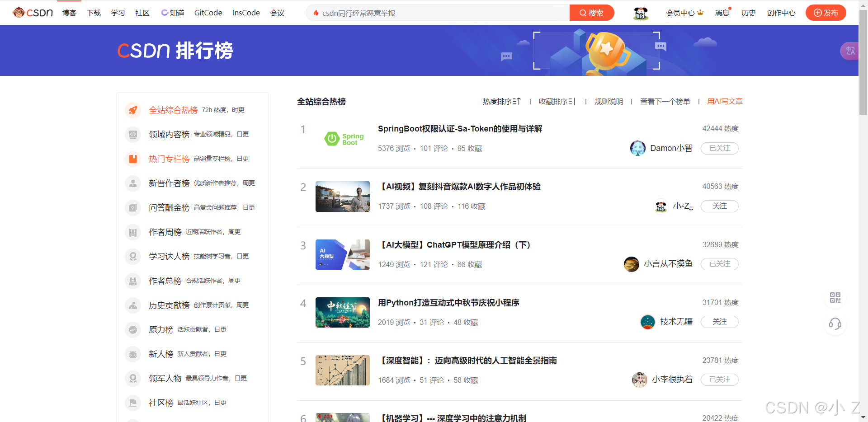This screenshot has height=422, width=868.
Task: Follow author 小Z with 关注 button
Action: 719,206
